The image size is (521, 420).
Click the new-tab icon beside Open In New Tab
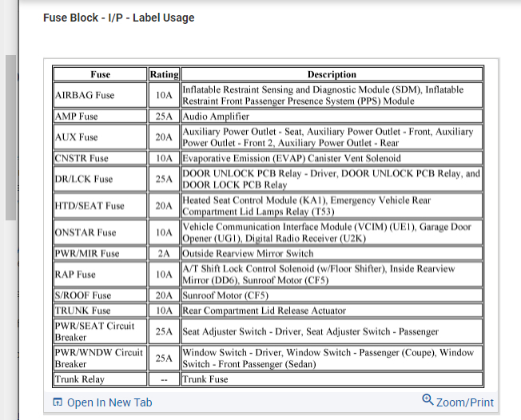coord(58,402)
